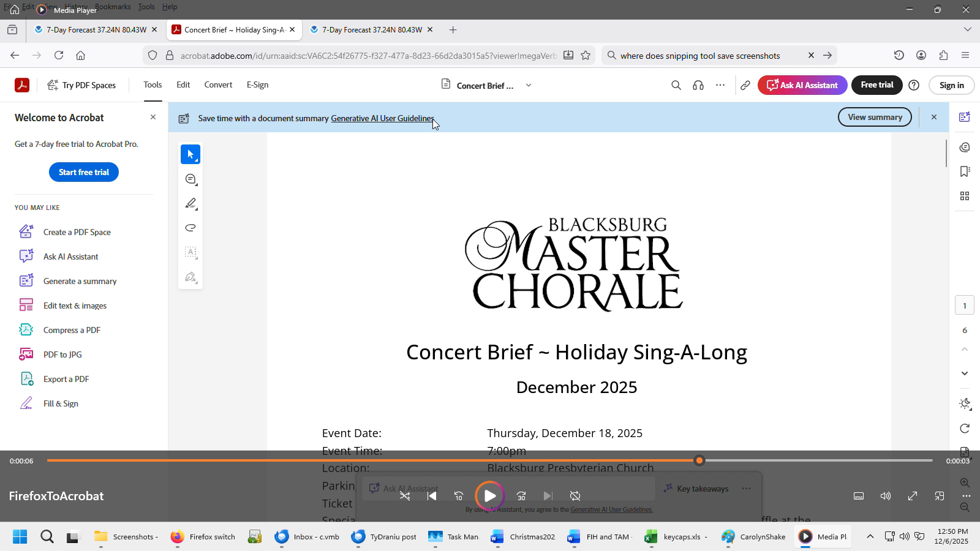Open Convert menu in Acrobat
The width and height of the screenshot is (980, 551).
pyautogui.click(x=218, y=85)
